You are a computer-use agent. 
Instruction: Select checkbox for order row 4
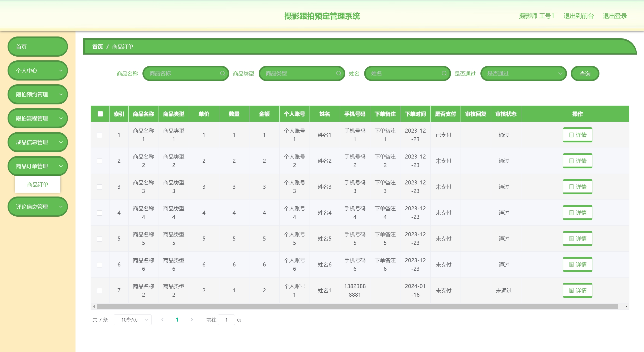(x=100, y=213)
